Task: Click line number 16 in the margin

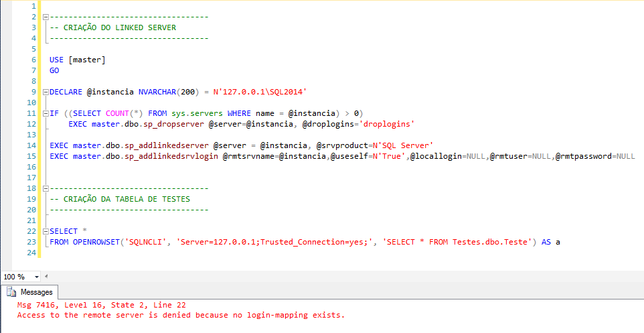Action: (x=31, y=167)
